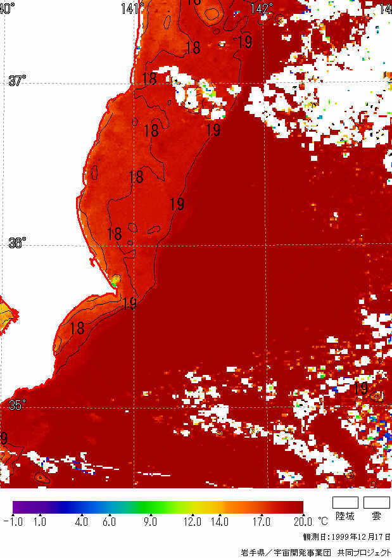Image resolution: width=392 pixels, height=558 pixels.
Task: Click the °C unit label
Action: (323, 521)
